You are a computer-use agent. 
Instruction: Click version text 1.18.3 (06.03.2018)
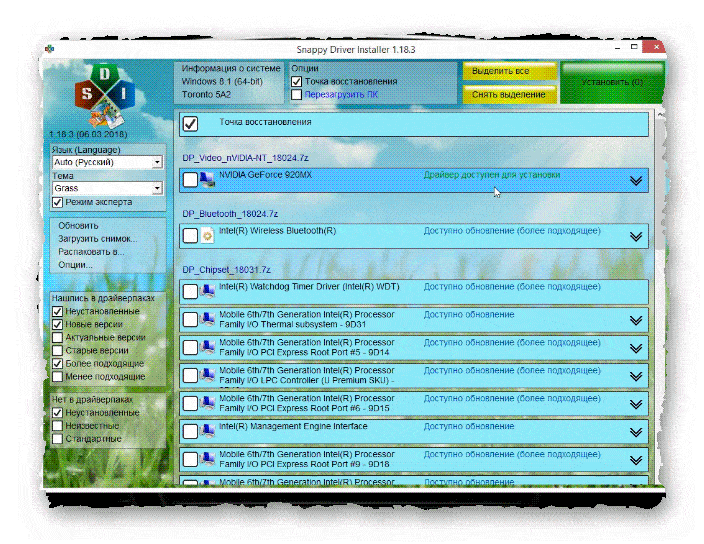coord(88,134)
